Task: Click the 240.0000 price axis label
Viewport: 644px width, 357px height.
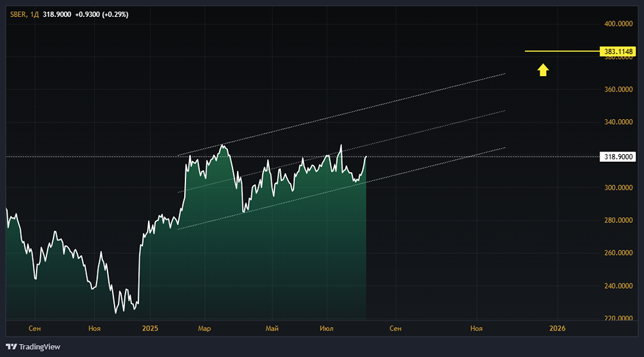Action: pyautogui.click(x=618, y=285)
